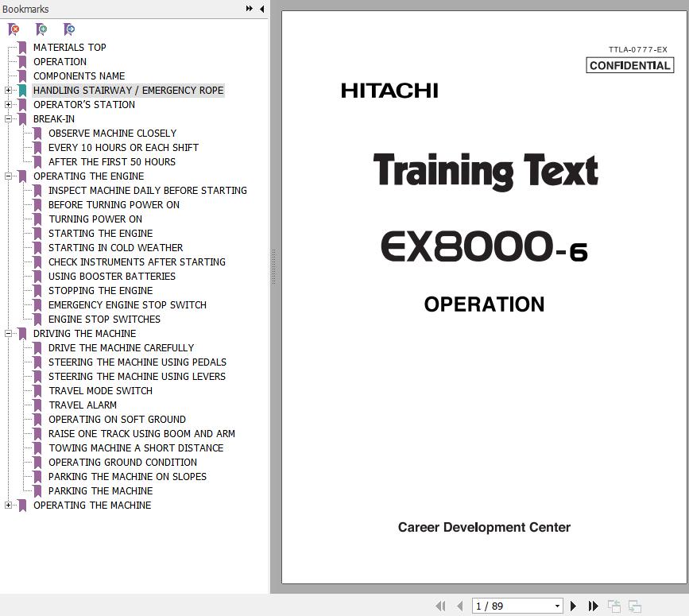Open EMERGENCY ENGINE STOP SWITCH bookmark
The height and width of the screenshot is (616, 689).
point(127,305)
